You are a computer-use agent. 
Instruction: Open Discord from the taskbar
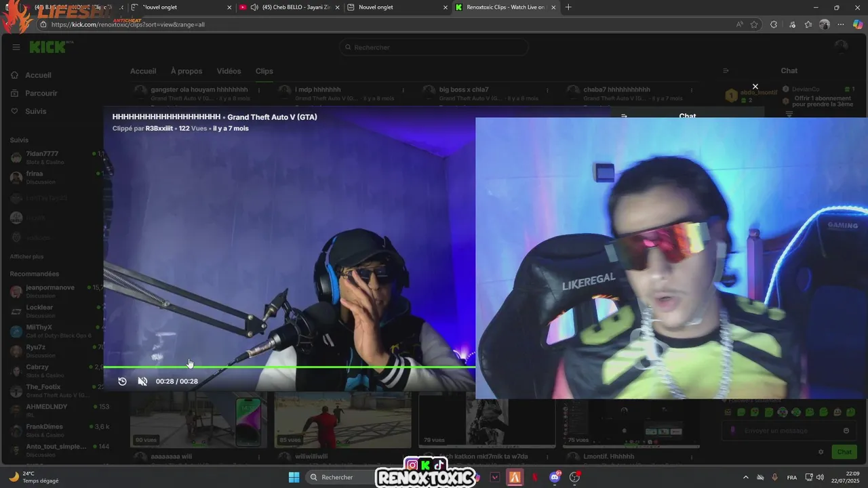(555, 477)
